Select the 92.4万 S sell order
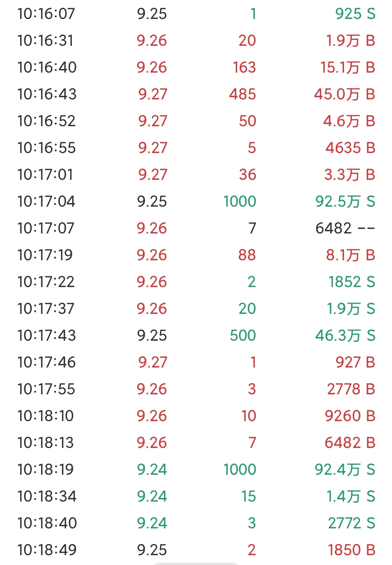Screen dimensions: 392x565 (345, 470)
